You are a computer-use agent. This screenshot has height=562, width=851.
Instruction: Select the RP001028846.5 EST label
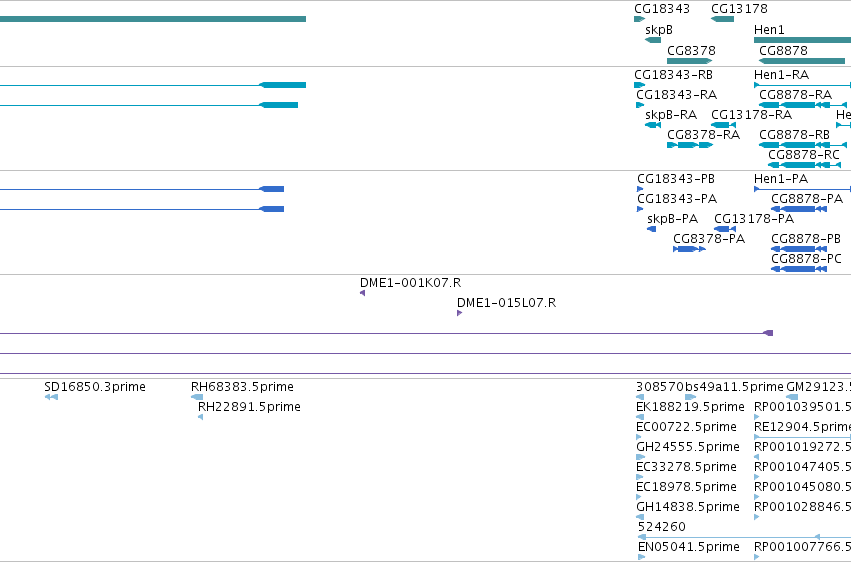[x=802, y=507]
